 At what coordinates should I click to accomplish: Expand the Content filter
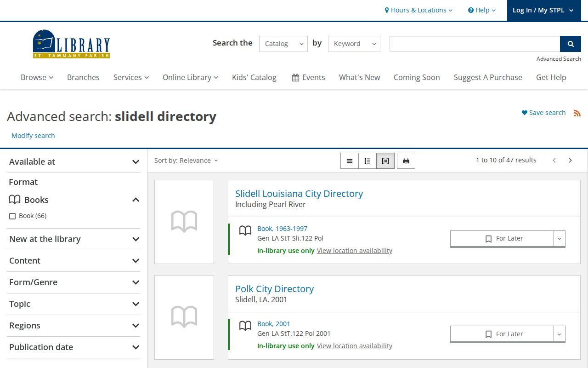(x=73, y=261)
